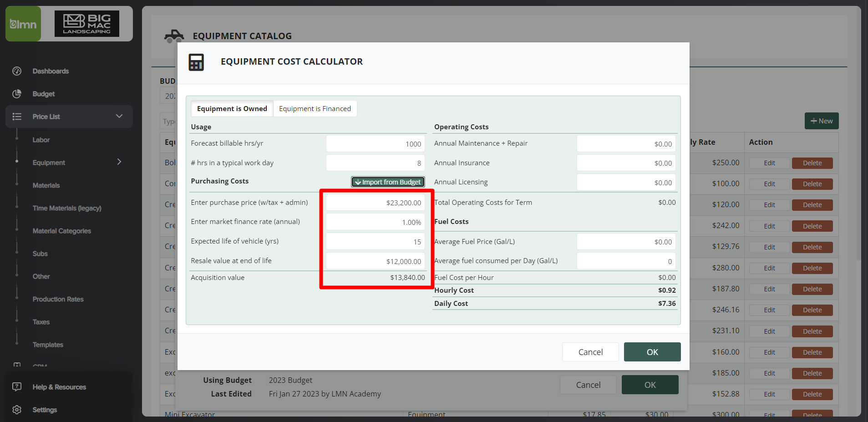868x422 pixels.
Task: Switch to Equipment is Financed tab
Action: click(x=315, y=108)
